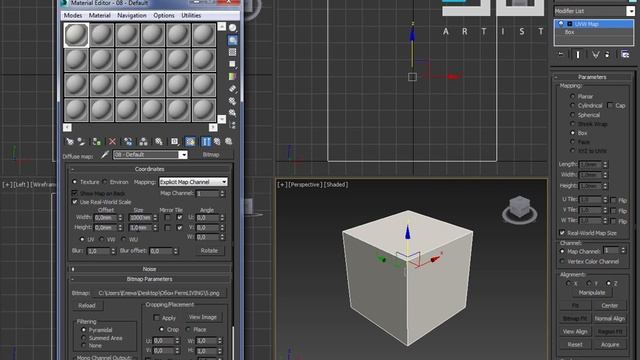The image size is (640, 360).
Task: Click the Put Material to Scene icon
Action: point(82,142)
